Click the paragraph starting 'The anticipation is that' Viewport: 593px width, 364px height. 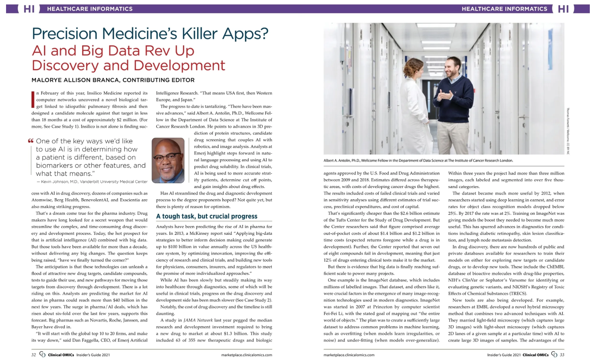(90, 297)
